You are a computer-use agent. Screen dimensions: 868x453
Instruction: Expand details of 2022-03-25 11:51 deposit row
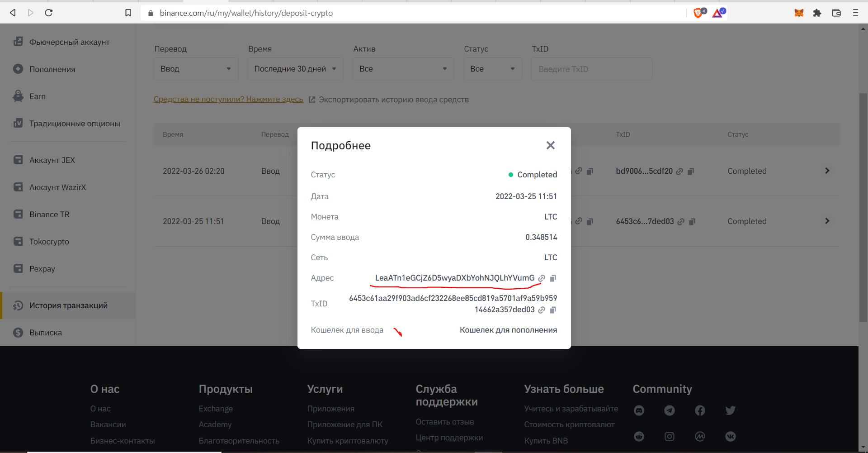coord(827,221)
